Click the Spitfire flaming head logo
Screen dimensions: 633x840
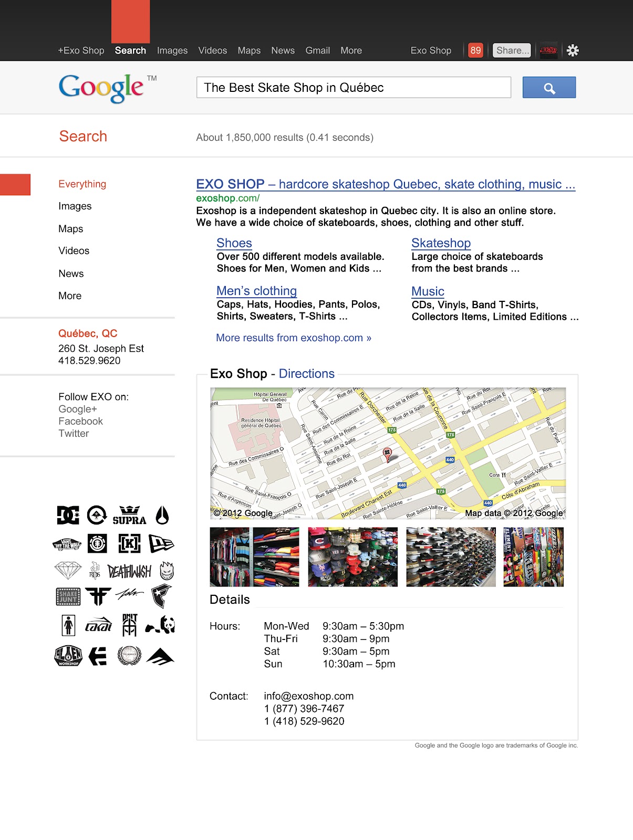pos(167,571)
